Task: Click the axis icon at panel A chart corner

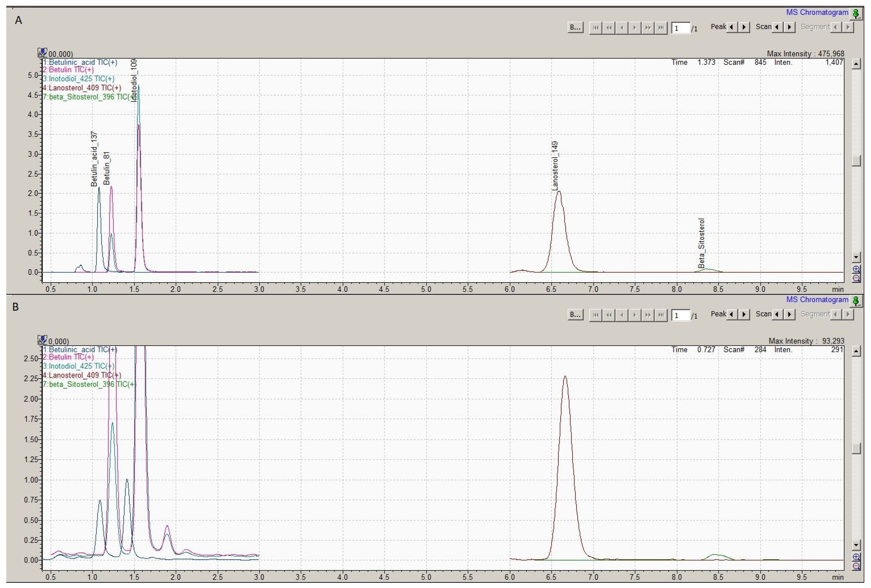Action: [42, 52]
